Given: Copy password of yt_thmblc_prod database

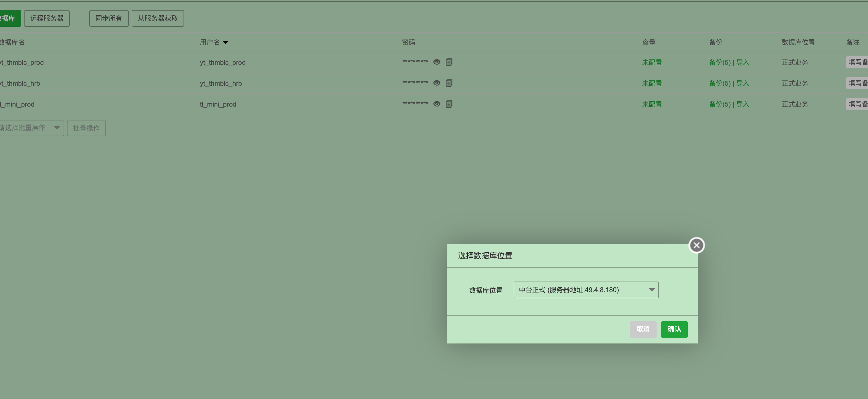Looking at the screenshot, I should click(x=449, y=62).
